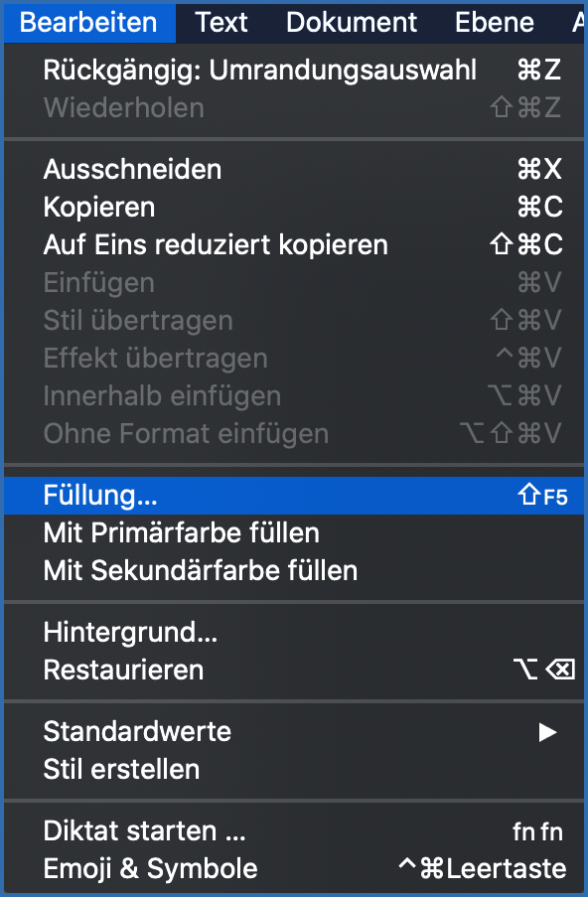Fill selection with Mit Primärfarbe füllen
Image resolution: width=588 pixels, height=897 pixels.
point(181,532)
